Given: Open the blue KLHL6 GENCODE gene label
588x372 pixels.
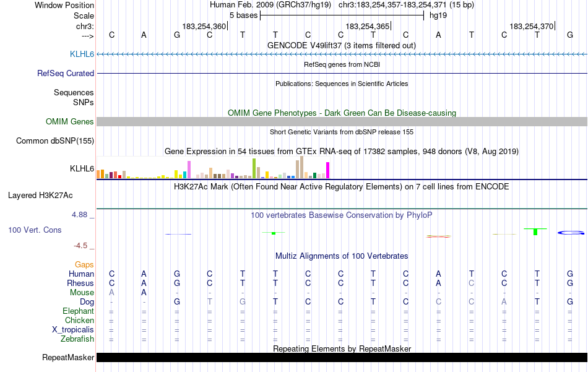Looking at the screenshot, I should (82, 54).
